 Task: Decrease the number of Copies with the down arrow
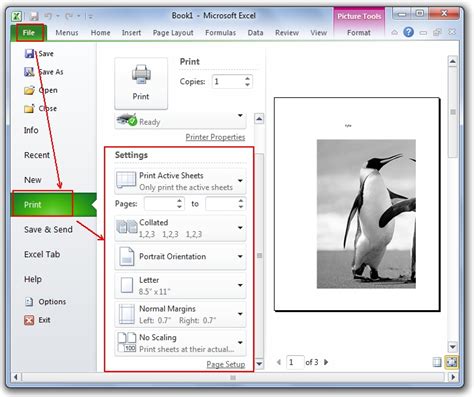pos(247,85)
